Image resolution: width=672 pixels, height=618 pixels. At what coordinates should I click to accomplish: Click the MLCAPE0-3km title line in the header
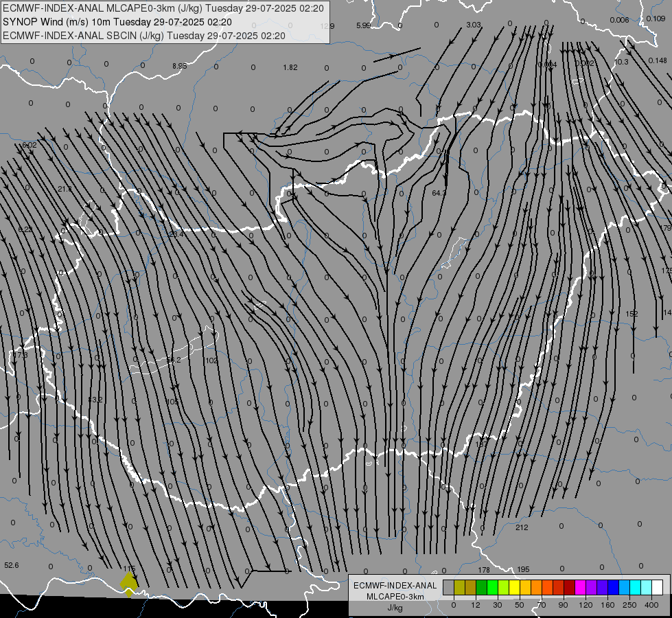163,8
